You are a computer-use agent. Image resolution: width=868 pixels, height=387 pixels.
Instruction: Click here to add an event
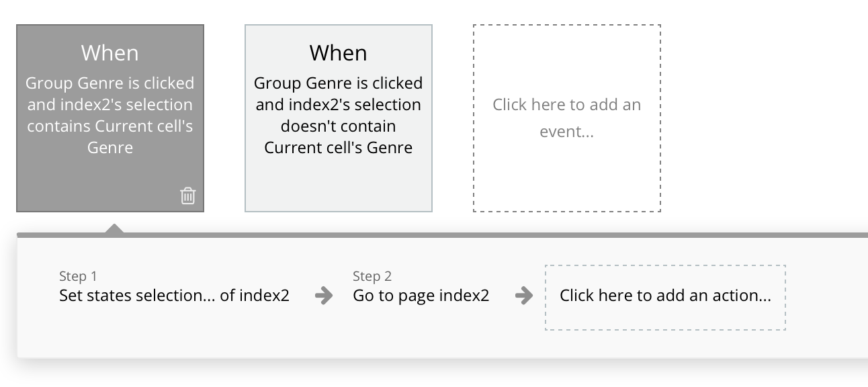tap(566, 118)
